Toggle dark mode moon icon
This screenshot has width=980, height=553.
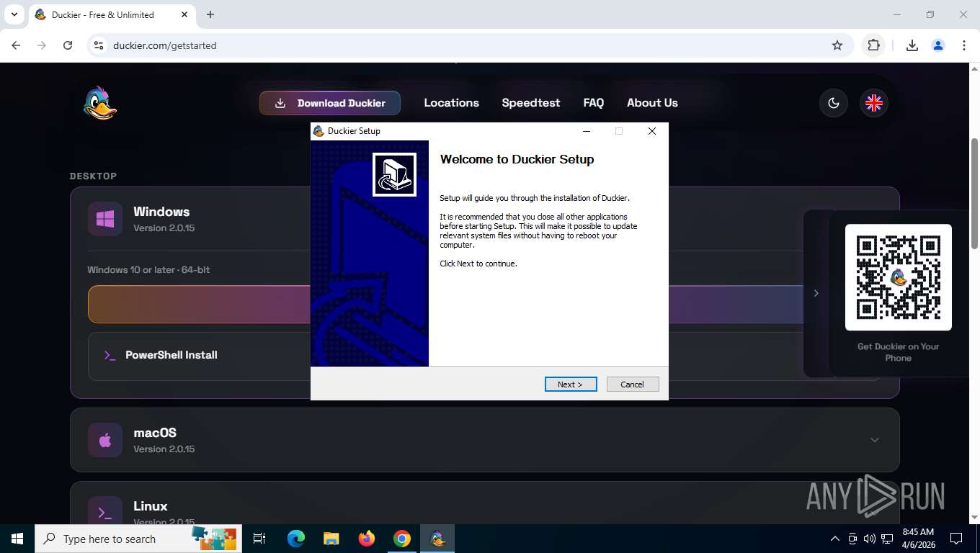834,103
